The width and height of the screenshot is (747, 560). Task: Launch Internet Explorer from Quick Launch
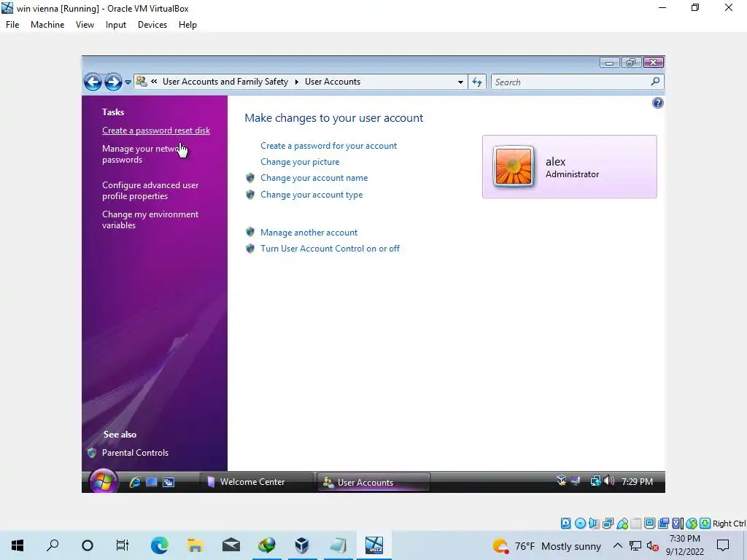point(135,482)
